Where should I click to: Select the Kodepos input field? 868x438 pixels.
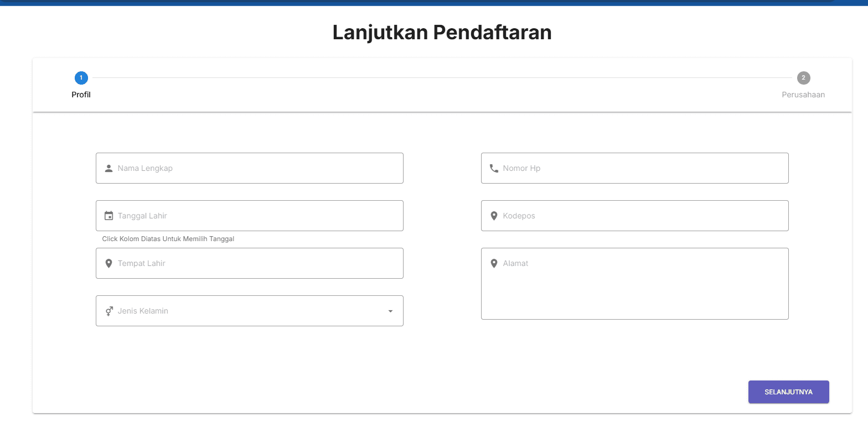[x=634, y=216]
